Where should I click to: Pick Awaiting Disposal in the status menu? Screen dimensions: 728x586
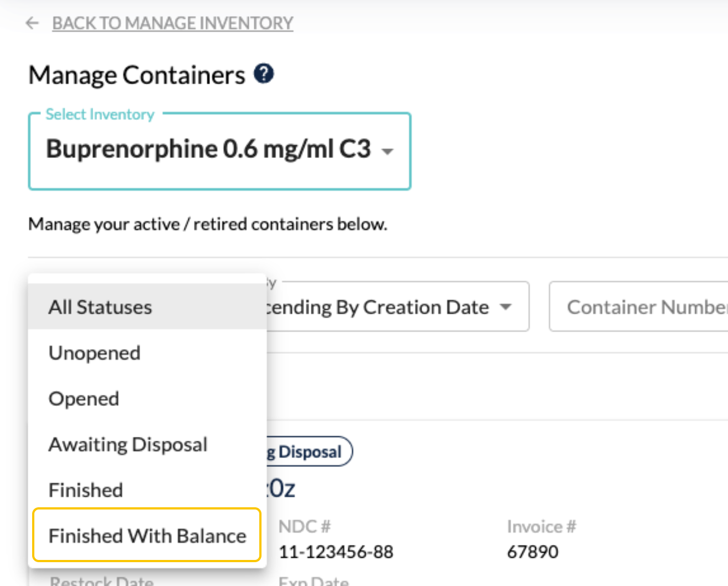128,445
